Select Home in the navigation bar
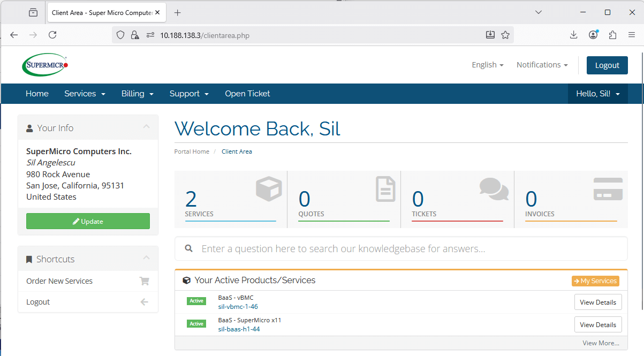The height and width of the screenshot is (356, 644). 36,93
